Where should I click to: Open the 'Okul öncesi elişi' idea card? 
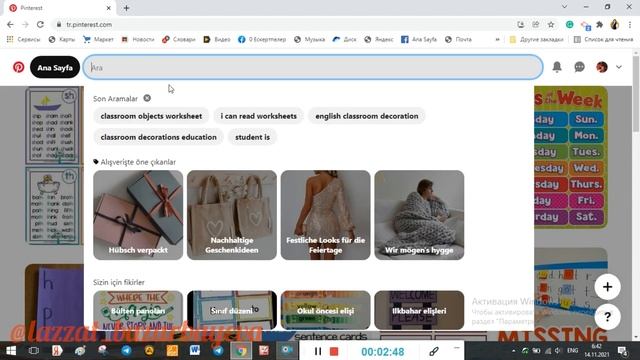tap(325, 310)
